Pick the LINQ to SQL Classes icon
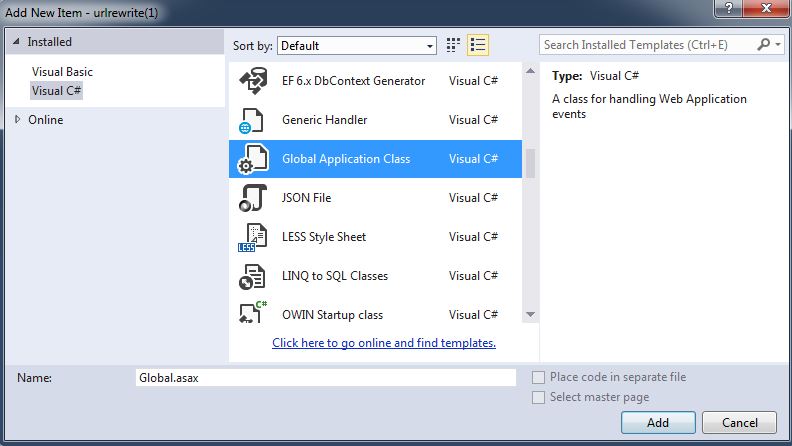 click(252, 276)
